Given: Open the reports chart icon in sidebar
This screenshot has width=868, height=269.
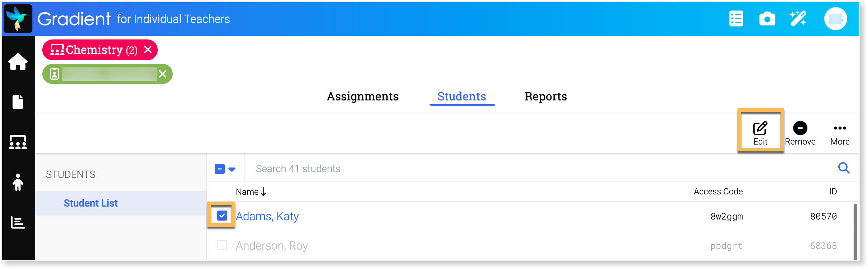Looking at the screenshot, I should point(18,222).
